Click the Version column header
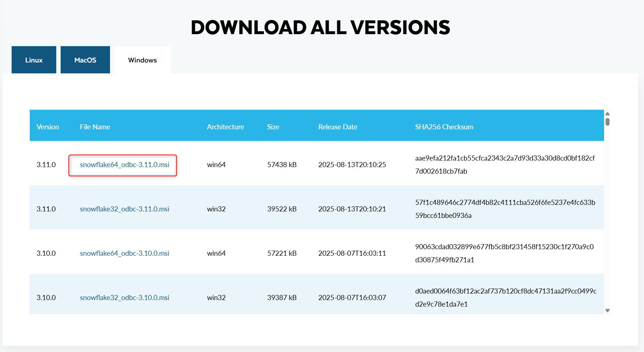Image resolution: width=644 pixels, height=352 pixels. tap(48, 127)
